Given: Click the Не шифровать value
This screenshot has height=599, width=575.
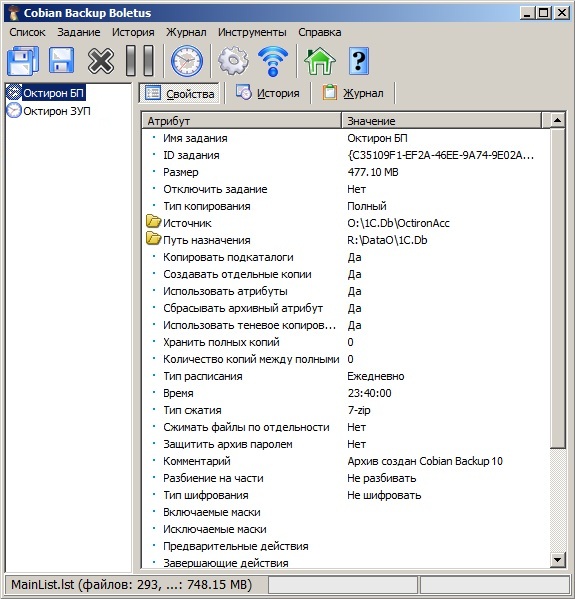Looking at the screenshot, I should [384, 495].
